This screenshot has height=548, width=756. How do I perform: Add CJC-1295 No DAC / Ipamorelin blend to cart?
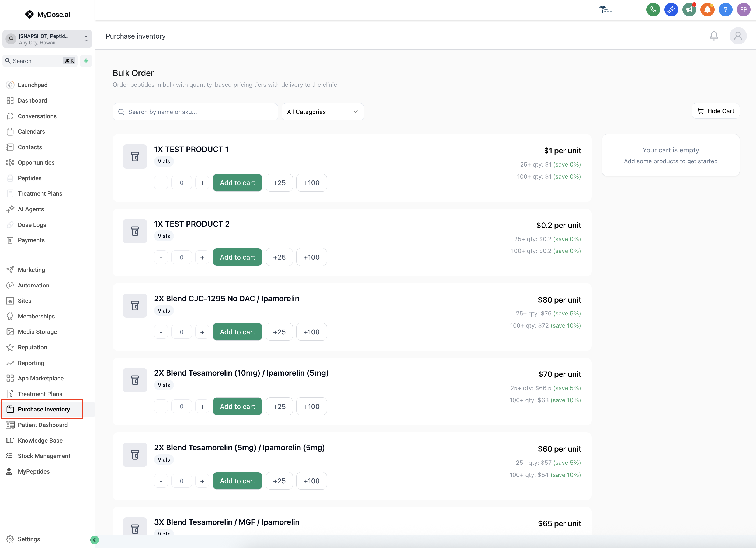(x=237, y=332)
